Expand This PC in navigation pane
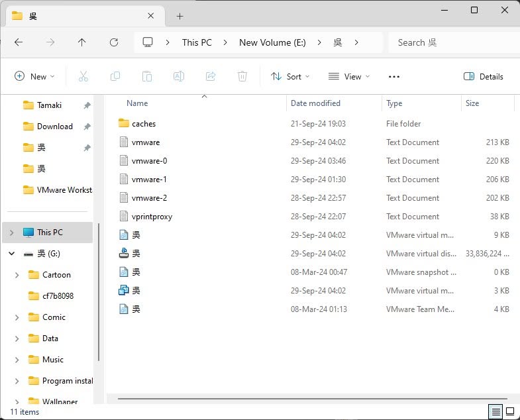This screenshot has width=520, height=420. tap(12, 233)
